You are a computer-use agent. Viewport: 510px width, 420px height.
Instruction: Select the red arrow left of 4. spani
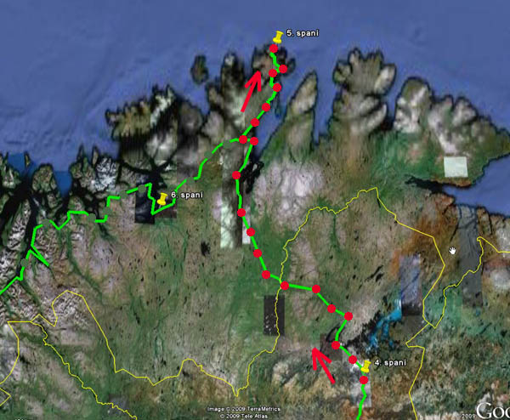[x=320, y=366]
